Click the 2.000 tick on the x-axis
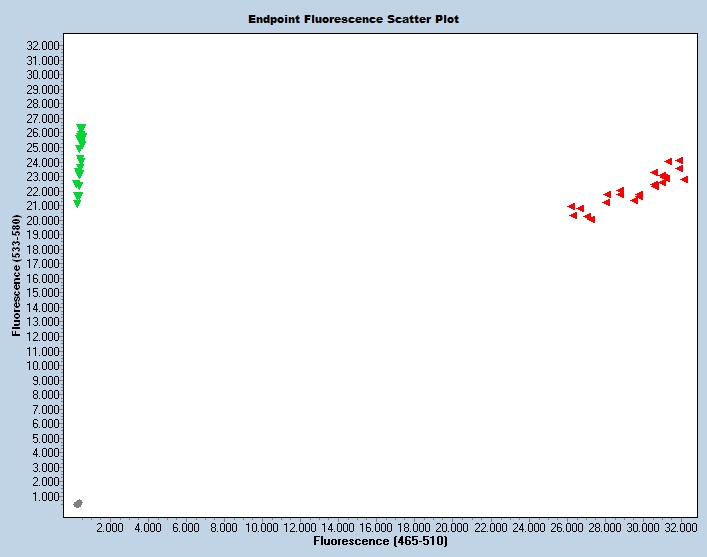Screen dimensions: 707x557 point(109,526)
